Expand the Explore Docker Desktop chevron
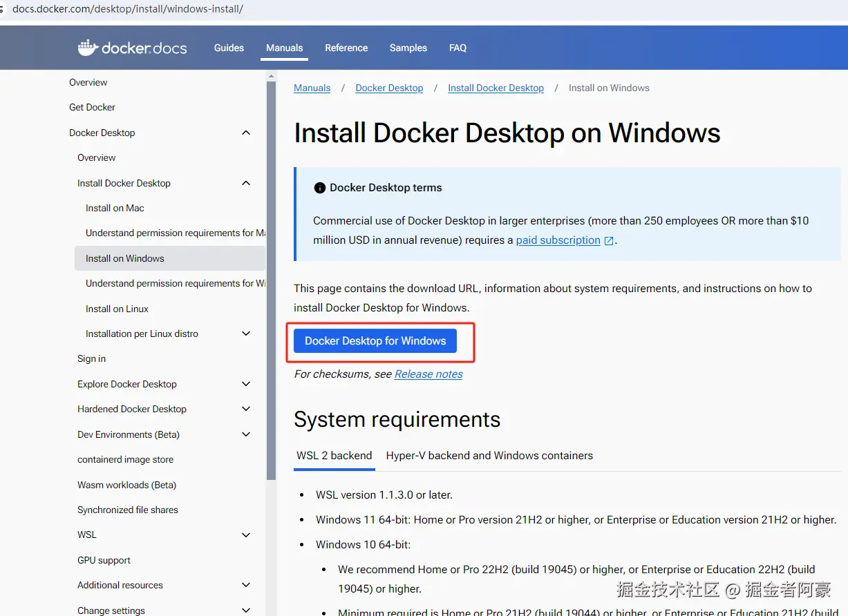 point(246,384)
